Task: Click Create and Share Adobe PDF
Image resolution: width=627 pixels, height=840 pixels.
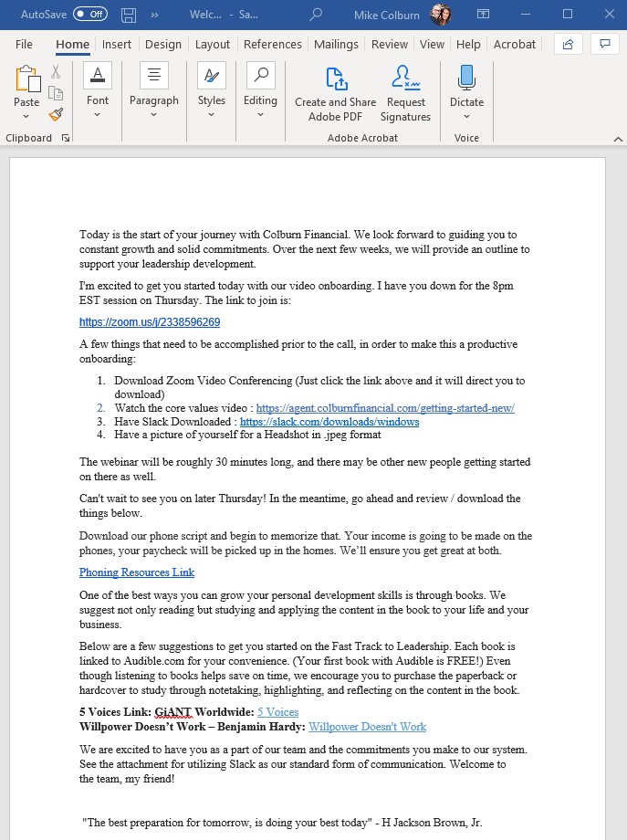Action: point(335,92)
